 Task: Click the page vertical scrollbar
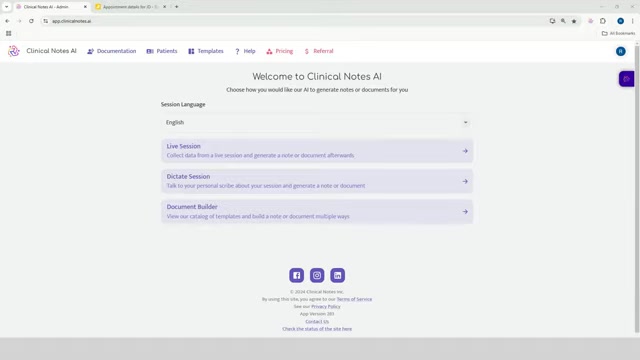(637, 188)
